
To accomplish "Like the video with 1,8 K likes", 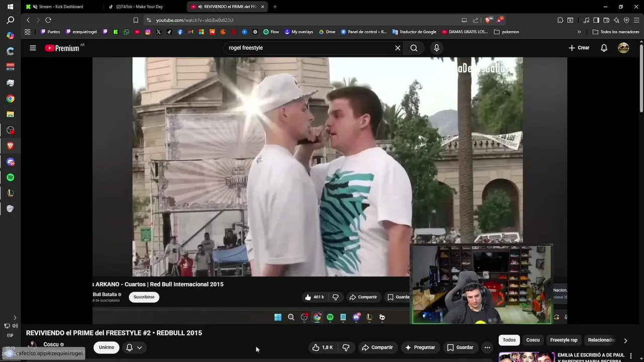I will [x=323, y=347].
